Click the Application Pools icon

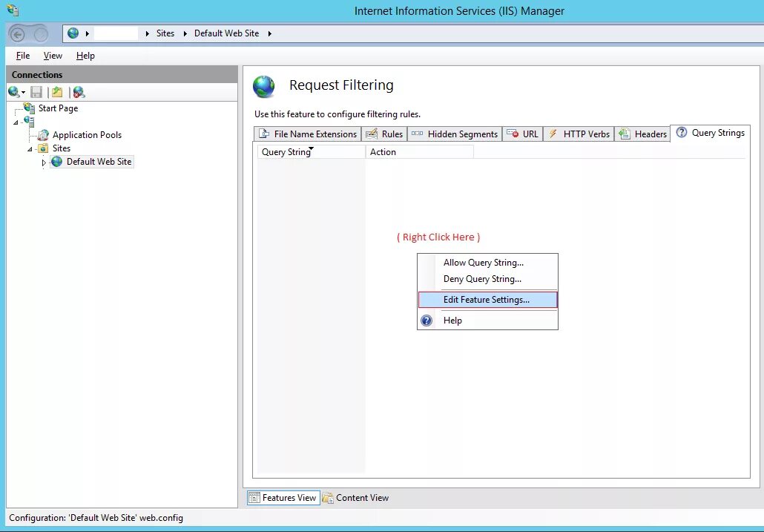(x=43, y=135)
